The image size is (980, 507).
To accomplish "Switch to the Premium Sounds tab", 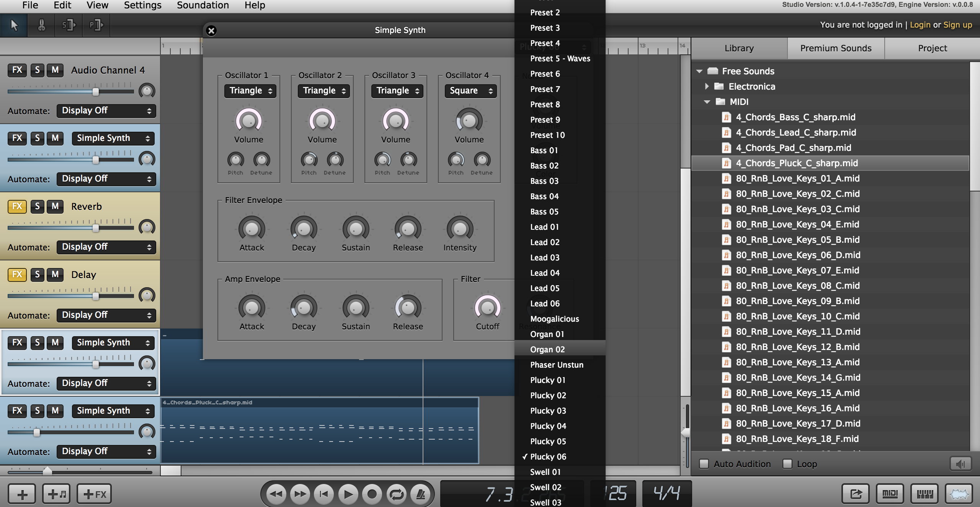I will click(836, 48).
